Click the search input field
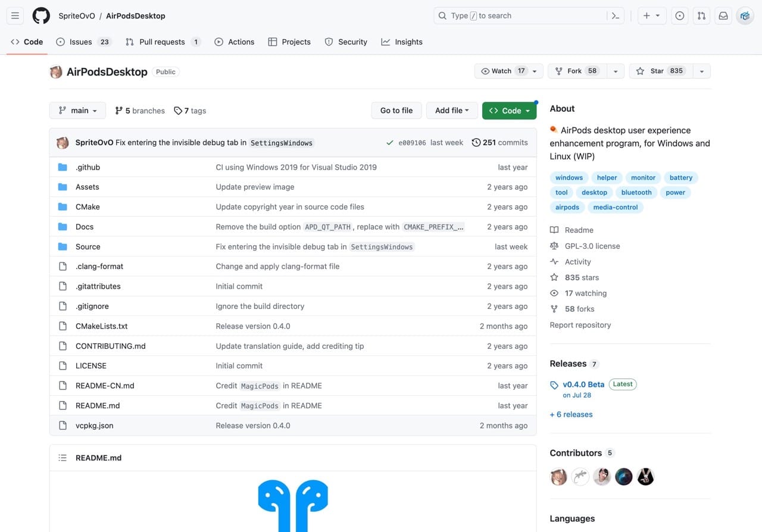 pos(530,16)
